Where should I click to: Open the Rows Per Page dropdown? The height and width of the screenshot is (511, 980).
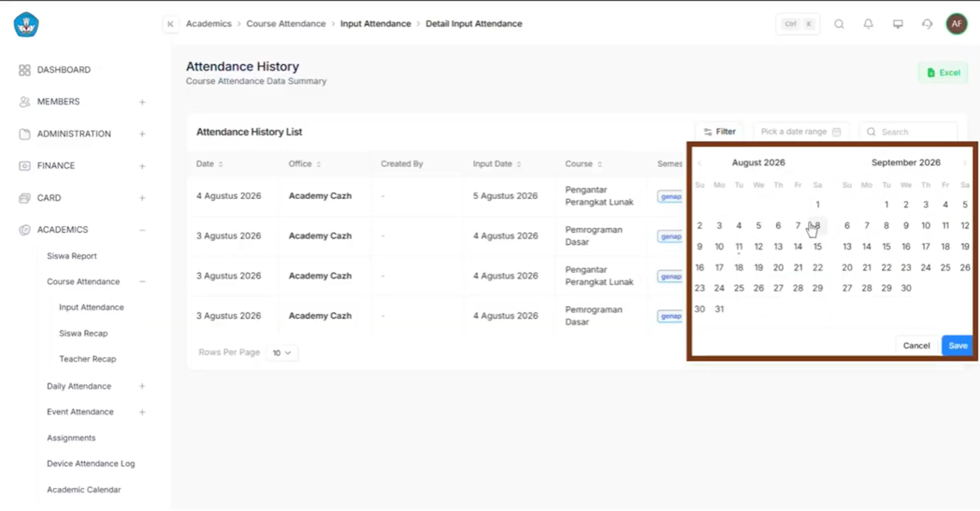pyautogui.click(x=281, y=353)
